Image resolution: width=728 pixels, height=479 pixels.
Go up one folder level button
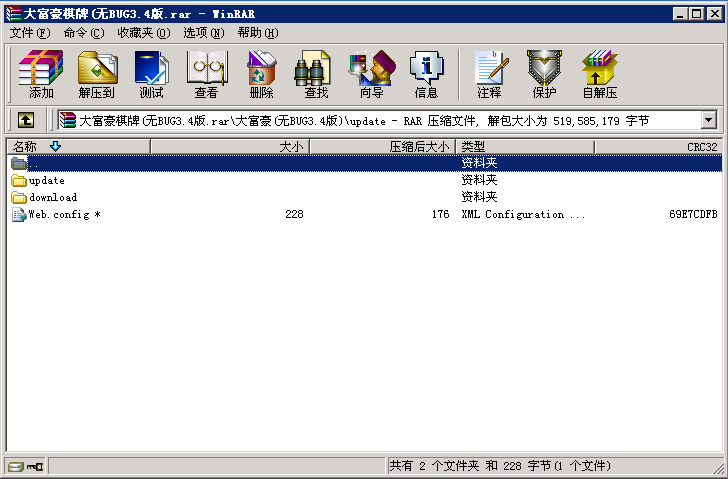25,120
